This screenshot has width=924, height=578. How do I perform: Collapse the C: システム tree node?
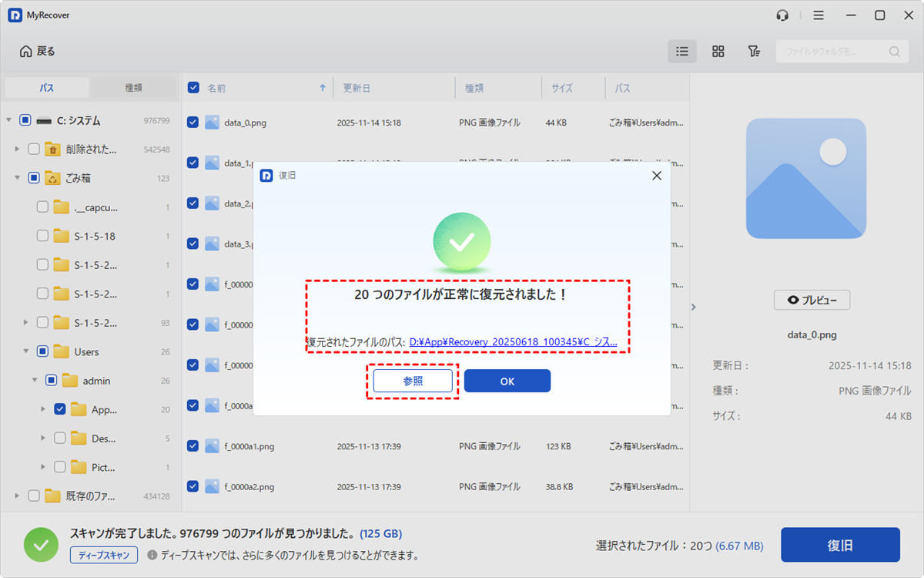pos(8,120)
